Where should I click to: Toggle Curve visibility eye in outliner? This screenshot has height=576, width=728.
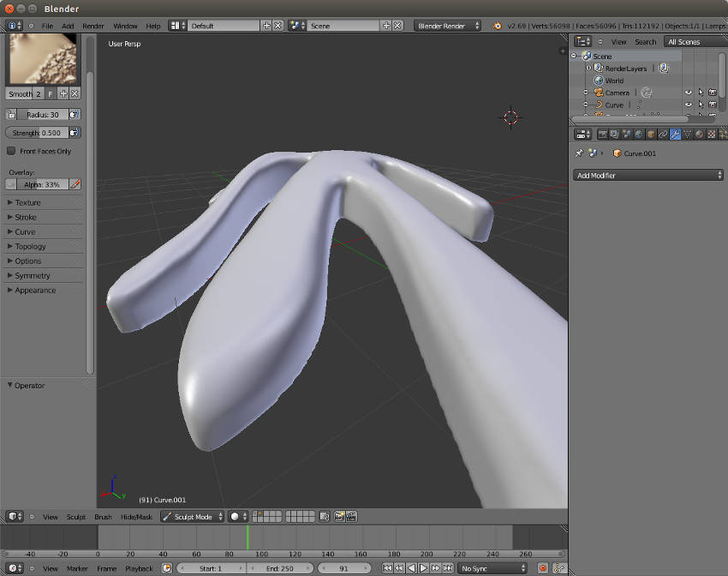tap(688, 105)
